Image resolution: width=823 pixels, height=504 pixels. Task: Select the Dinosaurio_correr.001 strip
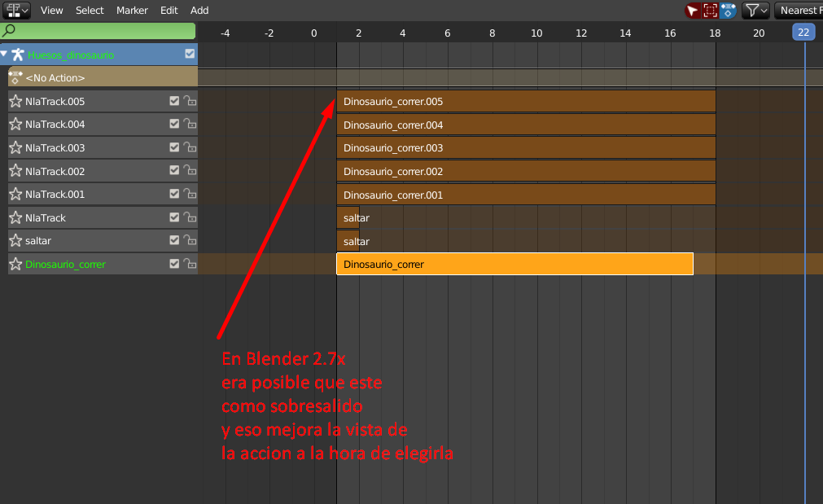click(x=526, y=195)
